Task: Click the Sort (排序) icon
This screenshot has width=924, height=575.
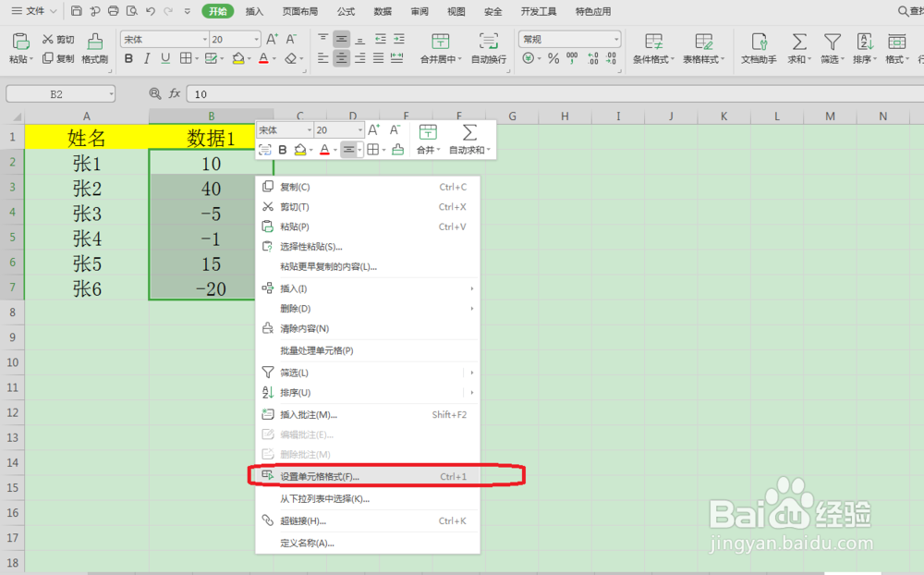Action: coord(863,48)
